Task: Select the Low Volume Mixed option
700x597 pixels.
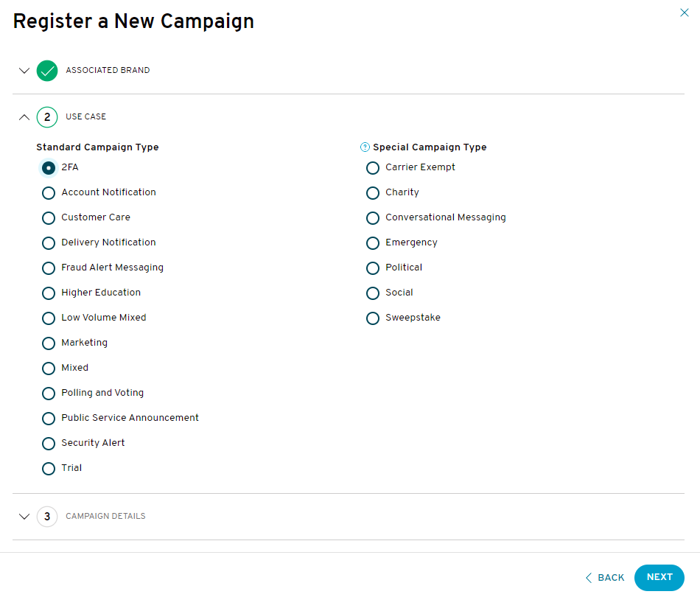Action: point(49,318)
